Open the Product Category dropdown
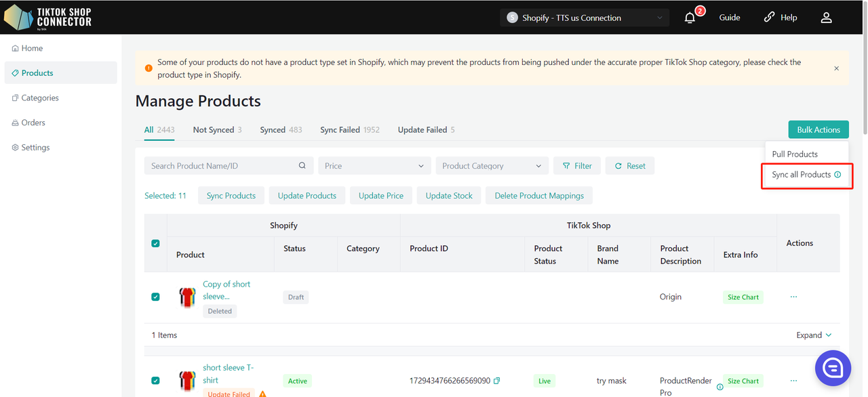This screenshot has height=397, width=868. 492,166
